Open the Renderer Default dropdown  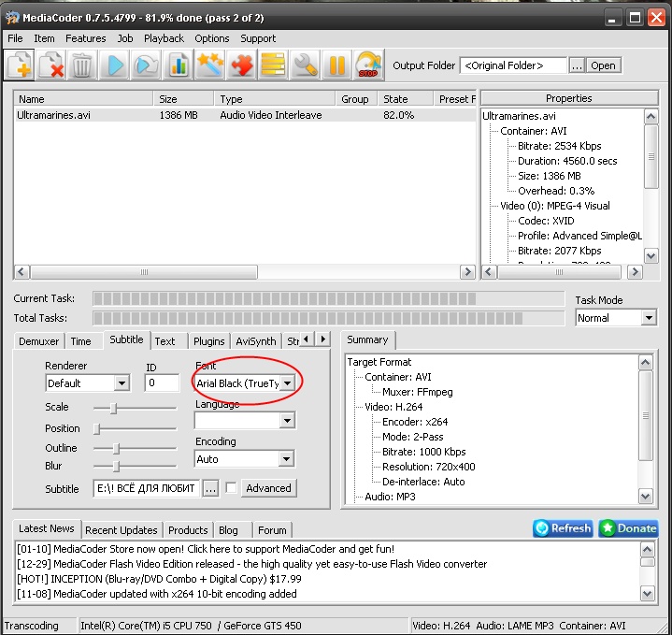[88, 383]
